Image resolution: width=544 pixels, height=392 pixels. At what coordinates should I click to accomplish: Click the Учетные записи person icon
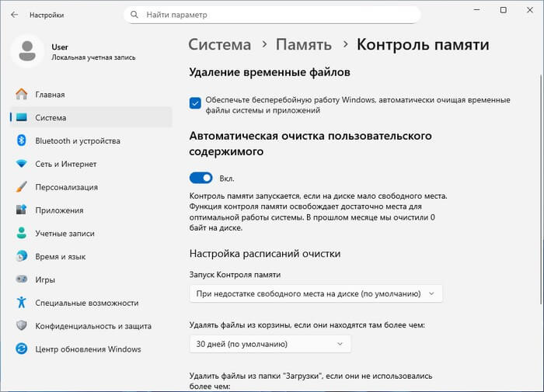(x=21, y=234)
